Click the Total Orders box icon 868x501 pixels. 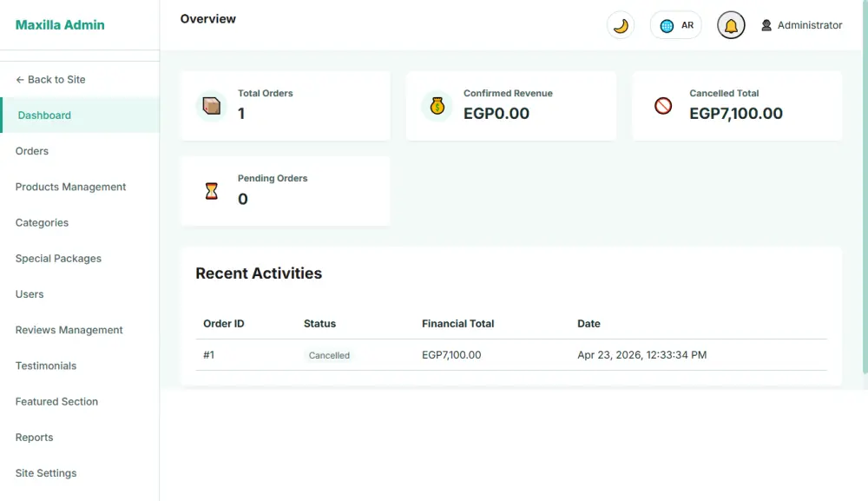(x=212, y=106)
